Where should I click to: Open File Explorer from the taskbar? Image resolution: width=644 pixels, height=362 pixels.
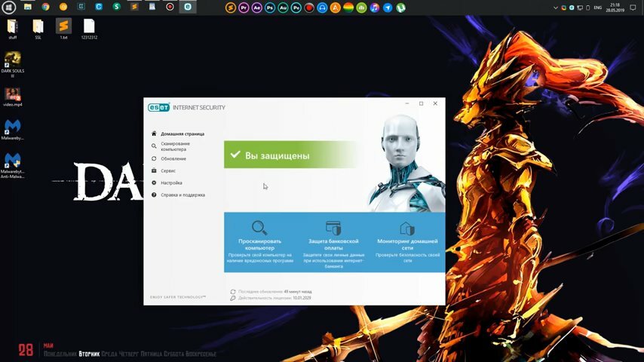coord(28,7)
